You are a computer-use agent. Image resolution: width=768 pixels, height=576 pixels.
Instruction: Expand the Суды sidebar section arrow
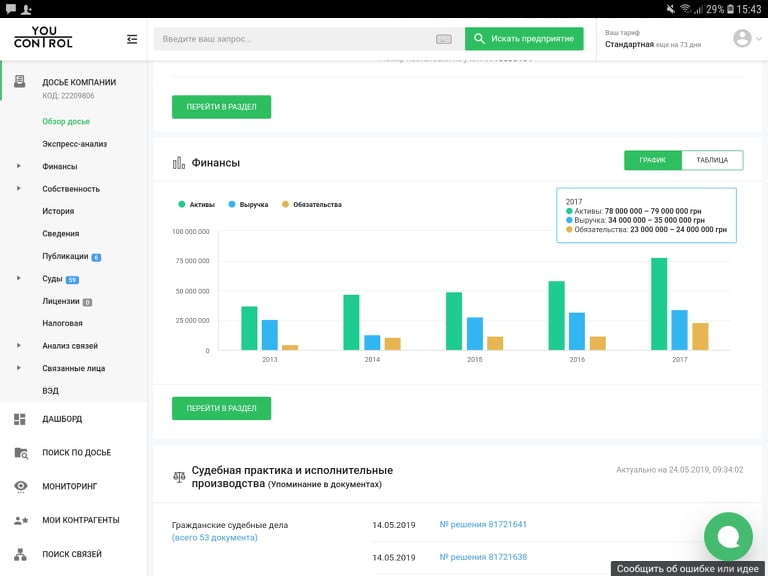[x=19, y=278]
